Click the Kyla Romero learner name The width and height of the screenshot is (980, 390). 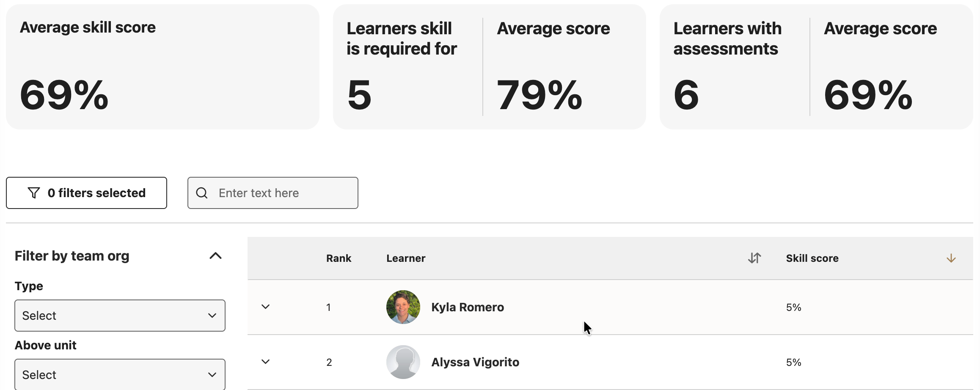tap(468, 307)
